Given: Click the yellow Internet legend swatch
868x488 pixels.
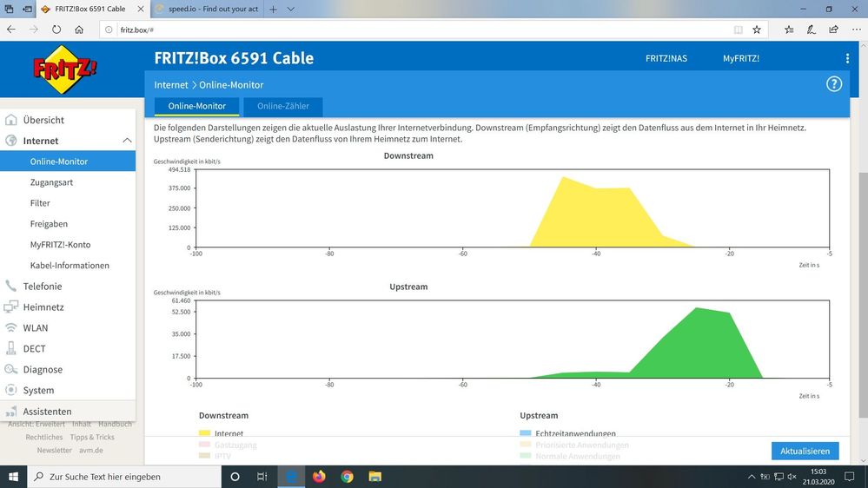Looking at the screenshot, I should coord(204,433).
